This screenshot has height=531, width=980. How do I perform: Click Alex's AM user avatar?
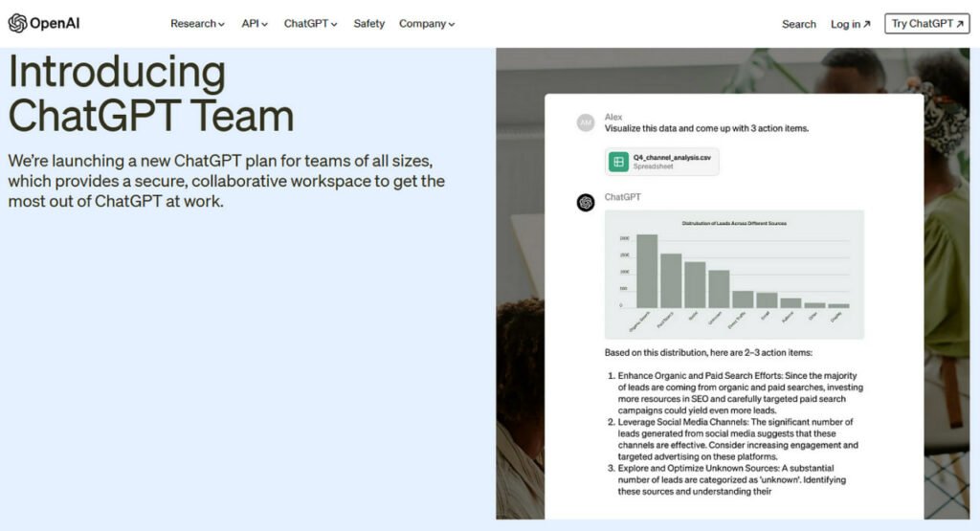(x=586, y=122)
